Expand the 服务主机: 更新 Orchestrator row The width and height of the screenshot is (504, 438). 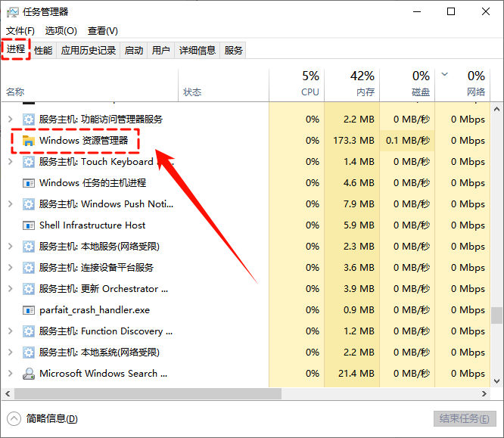click(x=10, y=289)
